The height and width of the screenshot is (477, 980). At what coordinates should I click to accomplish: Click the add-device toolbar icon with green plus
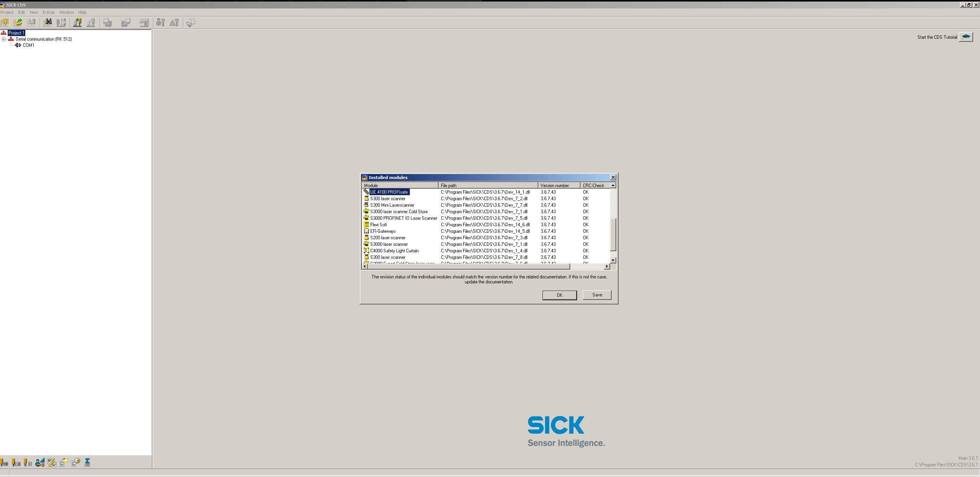point(77,22)
